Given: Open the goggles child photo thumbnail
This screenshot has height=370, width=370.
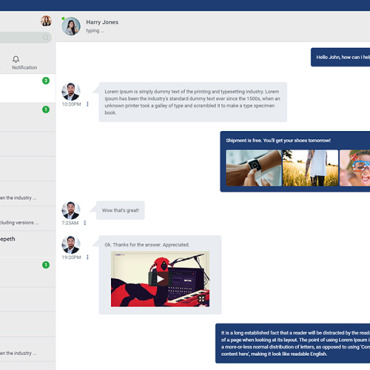Looking at the screenshot, I should pyautogui.click(x=355, y=168).
